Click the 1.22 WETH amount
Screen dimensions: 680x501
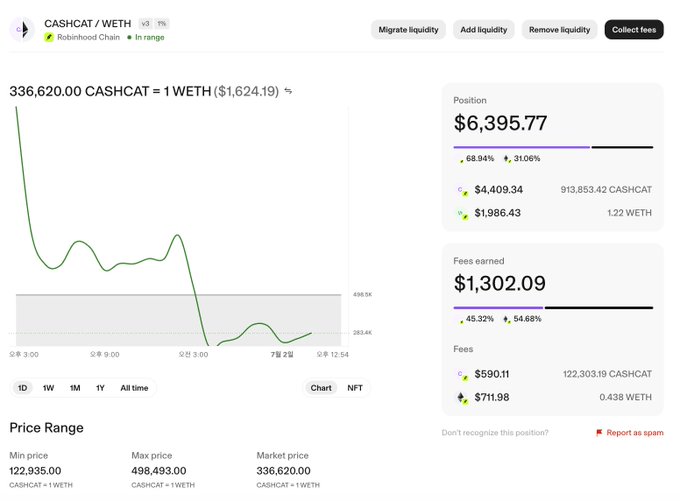[x=629, y=213]
